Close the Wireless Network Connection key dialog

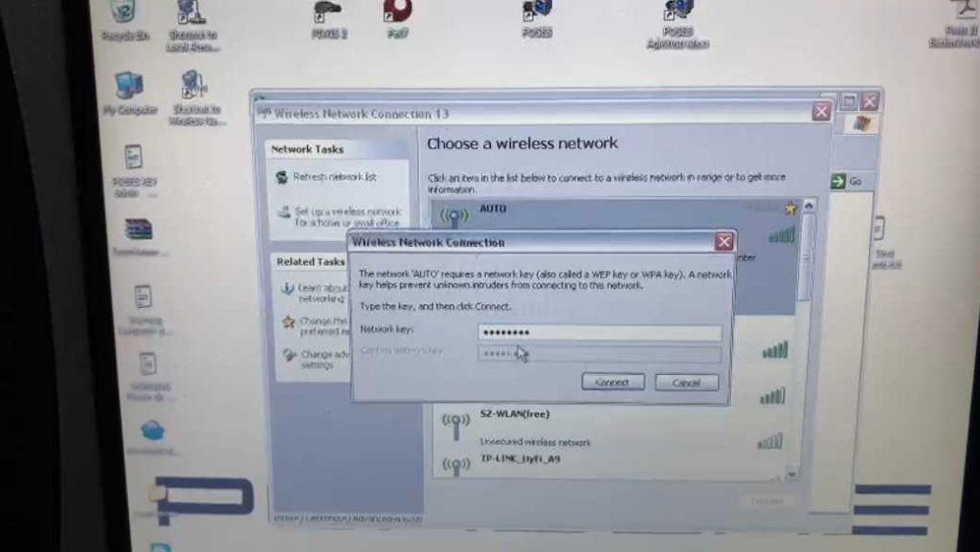click(x=724, y=242)
